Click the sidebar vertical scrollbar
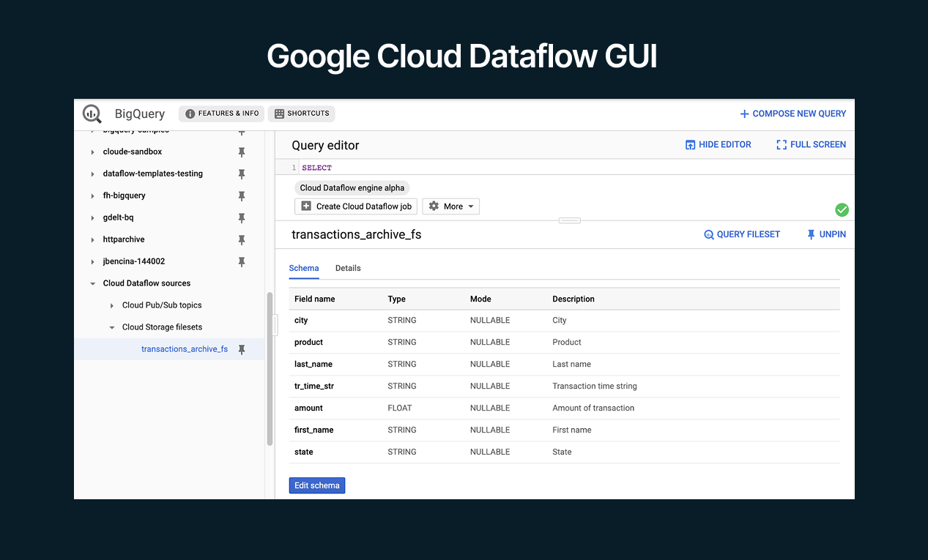Image resolution: width=928 pixels, height=560 pixels. [270, 369]
